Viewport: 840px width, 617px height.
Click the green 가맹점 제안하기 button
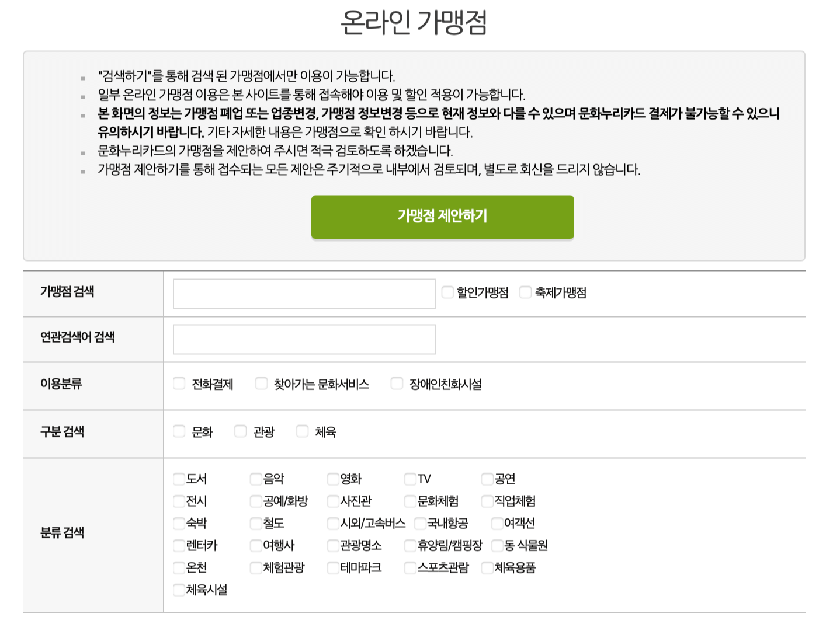tap(442, 217)
